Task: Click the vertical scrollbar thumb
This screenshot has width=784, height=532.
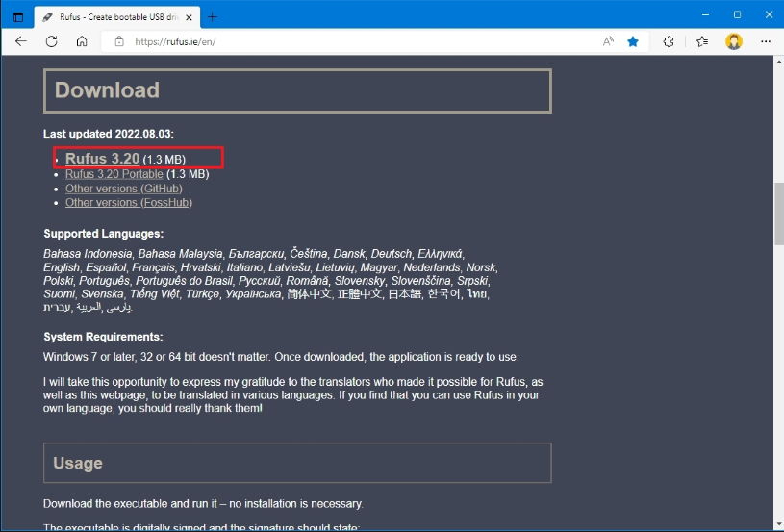Action: point(779,214)
